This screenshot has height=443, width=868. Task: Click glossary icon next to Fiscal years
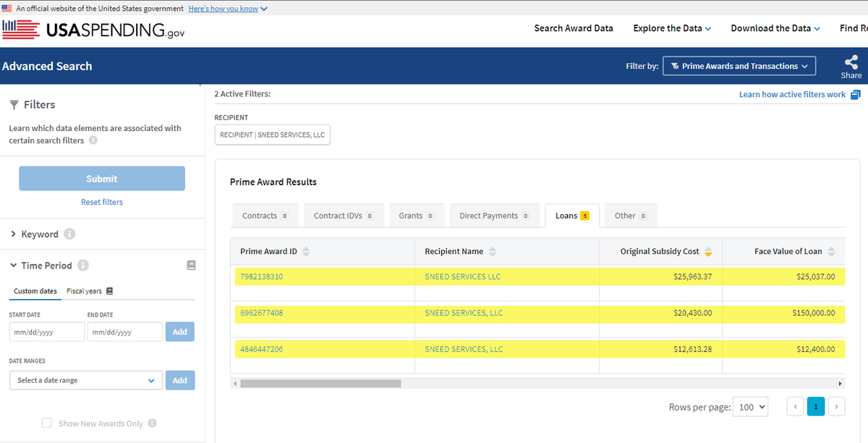(109, 291)
